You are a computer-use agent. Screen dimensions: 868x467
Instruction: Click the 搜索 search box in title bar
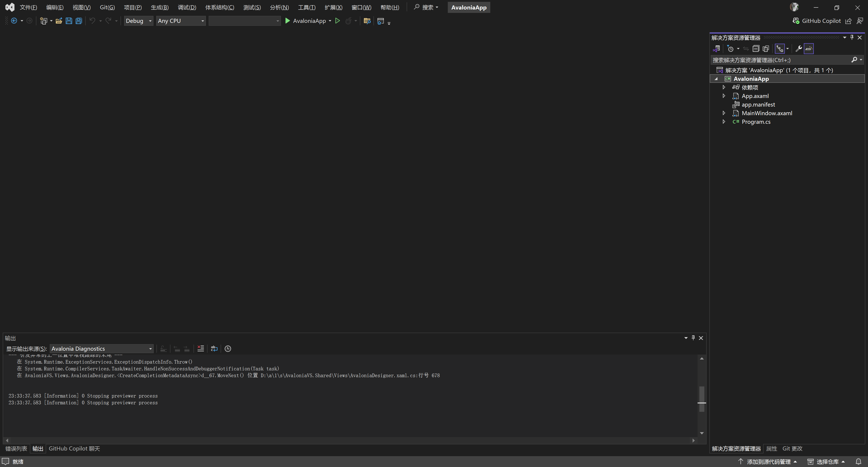pyautogui.click(x=426, y=7)
